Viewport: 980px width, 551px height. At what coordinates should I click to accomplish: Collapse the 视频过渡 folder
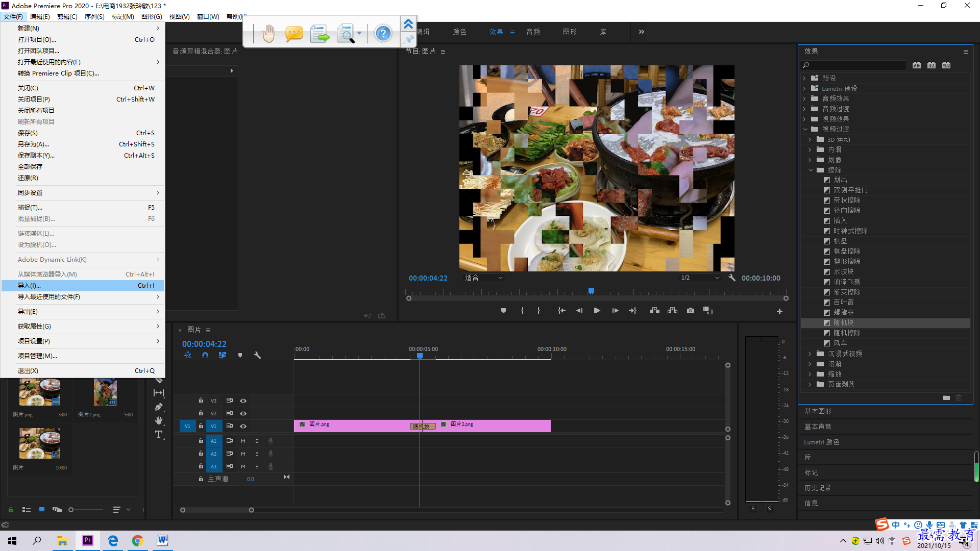click(x=805, y=129)
